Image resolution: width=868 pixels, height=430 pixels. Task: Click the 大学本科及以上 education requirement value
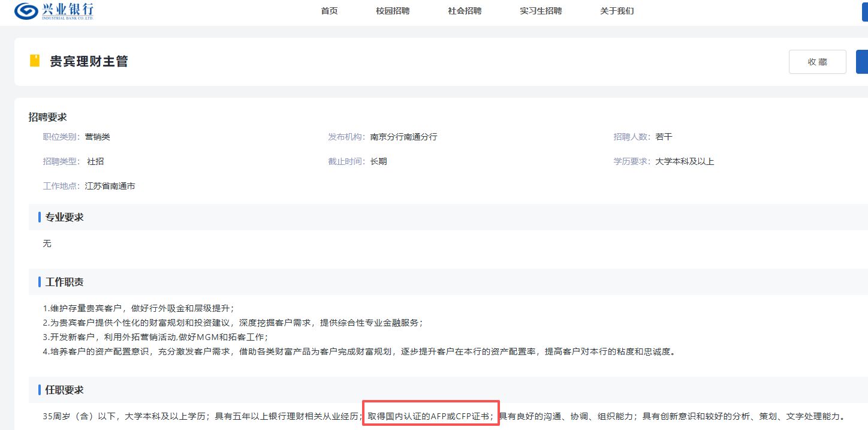[x=685, y=161]
